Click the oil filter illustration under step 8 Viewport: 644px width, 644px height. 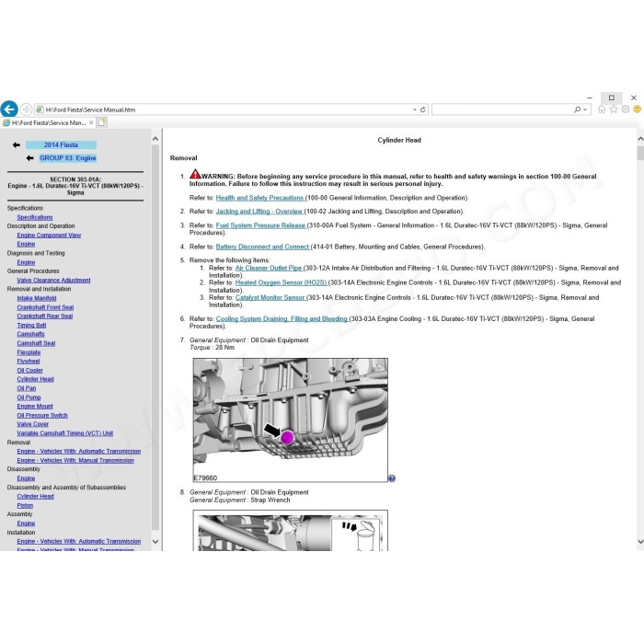point(291,531)
